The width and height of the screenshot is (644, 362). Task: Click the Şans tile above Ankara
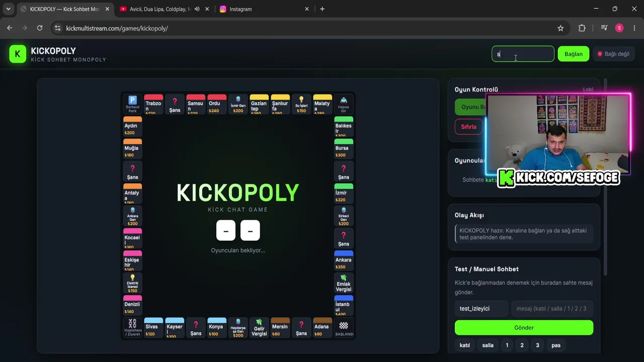point(344,238)
